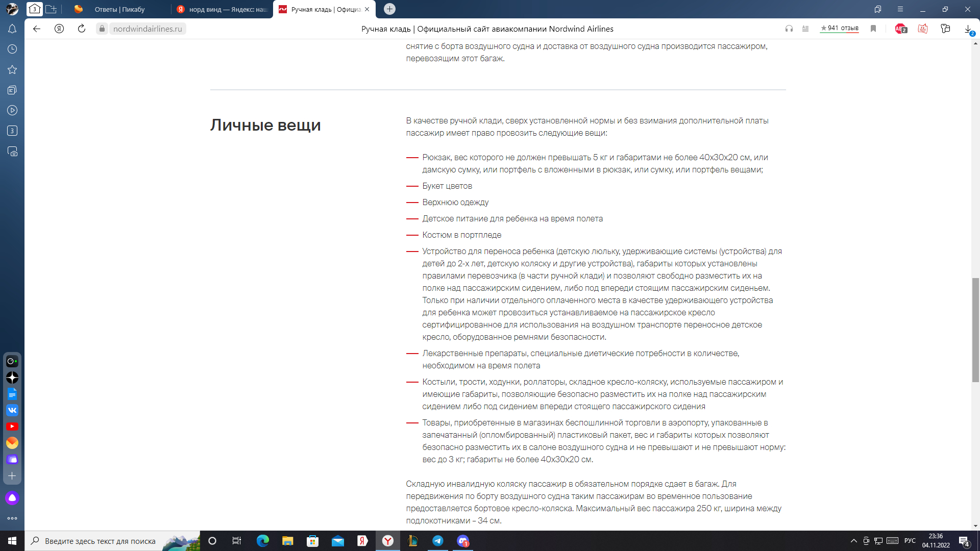980x551 pixels.
Task: Bookmark this page with the bookmark icon
Action: pos(873,29)
